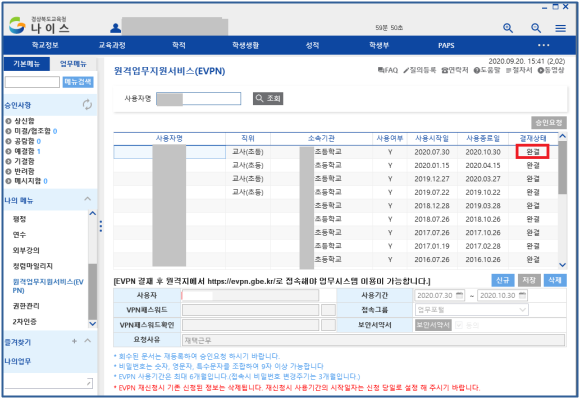
Task: Click the 삭제 button
Action: click(555, 280)
